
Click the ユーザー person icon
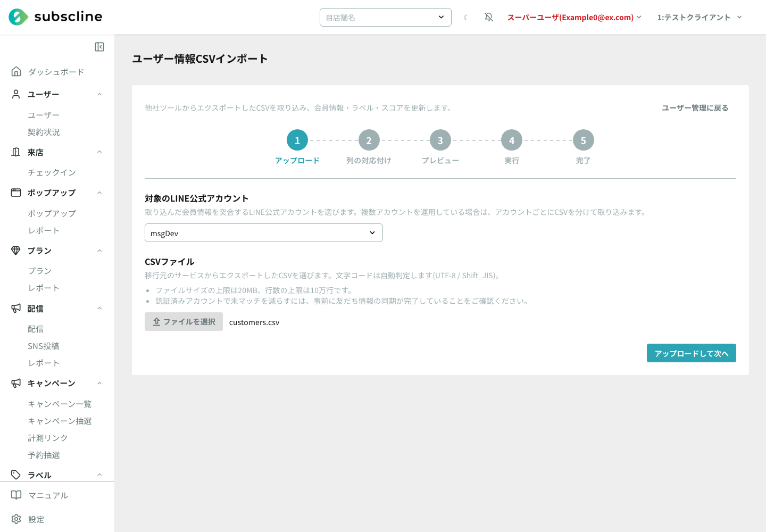tap(16, 94)
